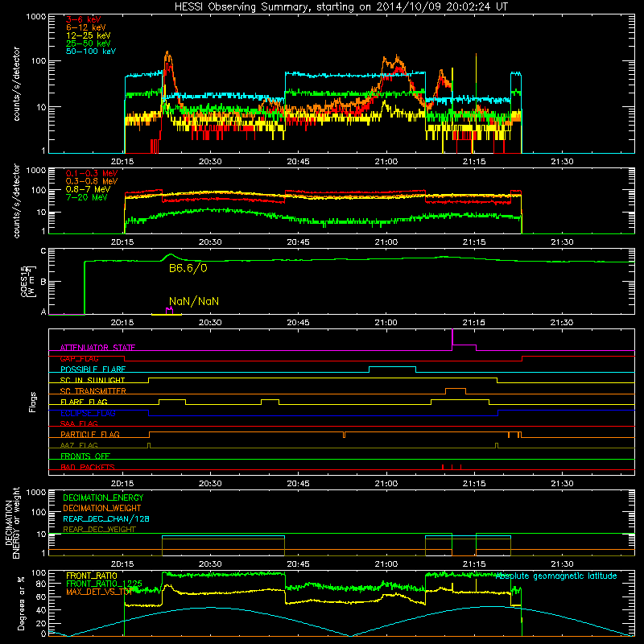644x644 pixels.
Task: Click the 20:45 tick label under keV panel
Action: pos(298,162)
